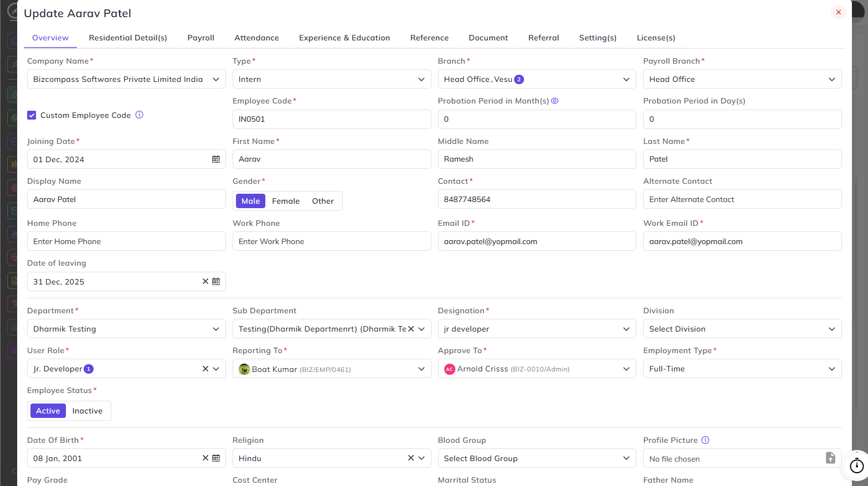Expand the Designation dropdown

point(537,329)
